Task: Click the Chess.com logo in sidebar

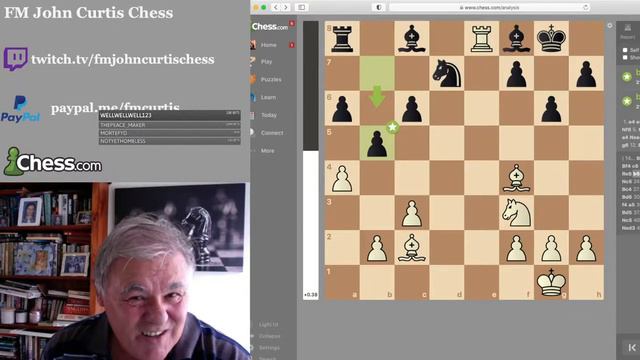Action: tap(270, 27)
